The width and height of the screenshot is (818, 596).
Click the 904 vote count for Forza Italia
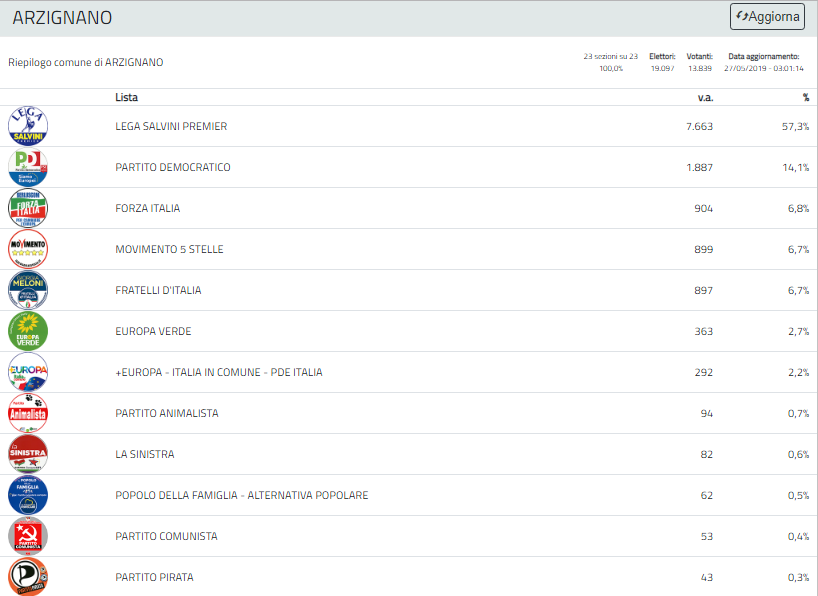click(x=703, y=208)
